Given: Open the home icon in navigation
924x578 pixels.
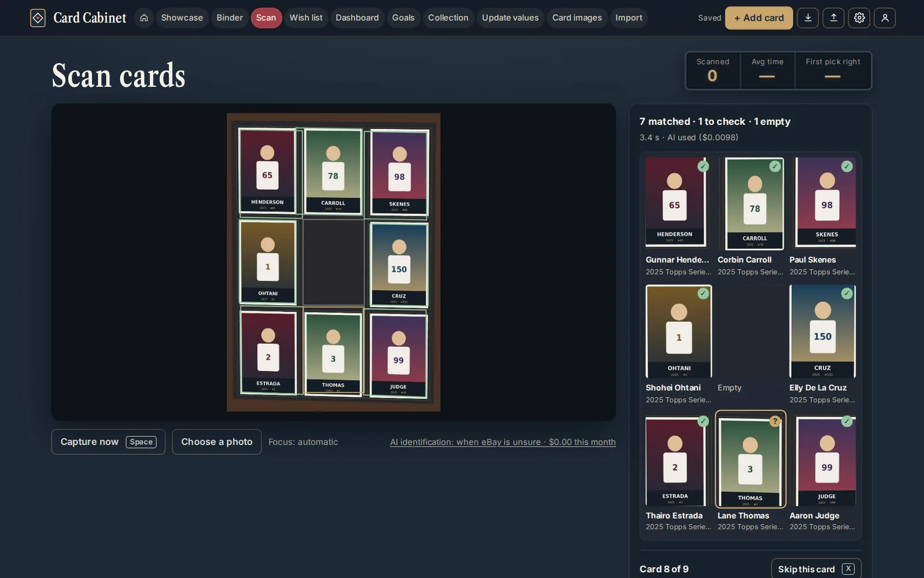Looking at the screenshot, I should pyautogui.click(x=144, y=18).
